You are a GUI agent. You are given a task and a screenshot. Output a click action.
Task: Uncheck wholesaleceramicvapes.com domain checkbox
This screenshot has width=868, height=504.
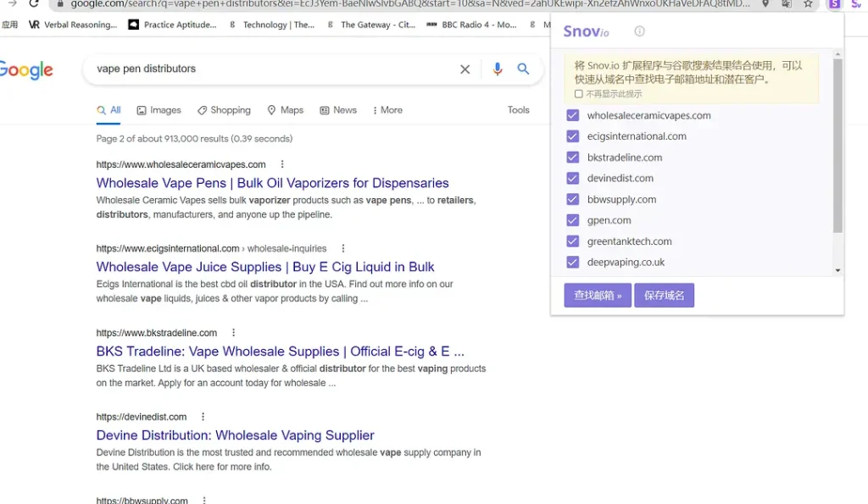click(573, 115)
